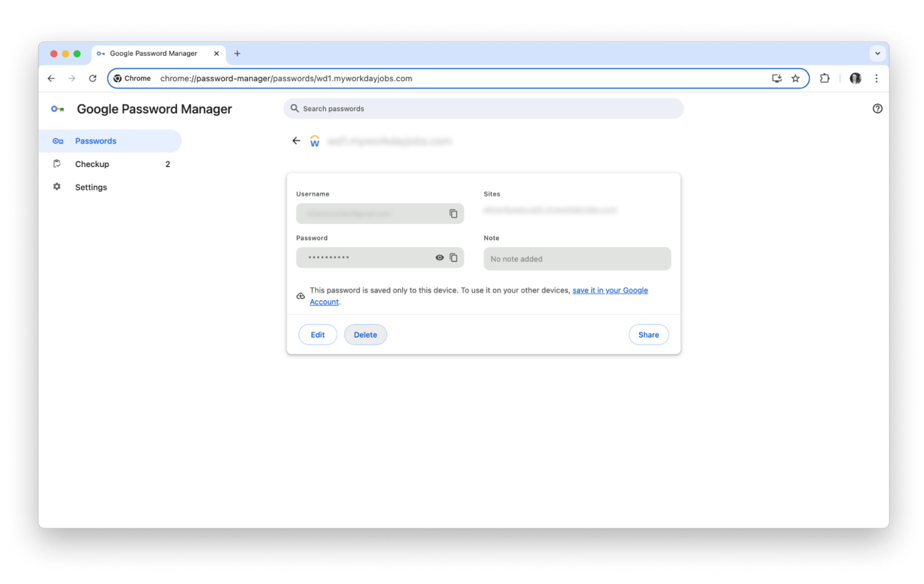
Task: Open Checkup in the sidebar
Action: point(92,164)
